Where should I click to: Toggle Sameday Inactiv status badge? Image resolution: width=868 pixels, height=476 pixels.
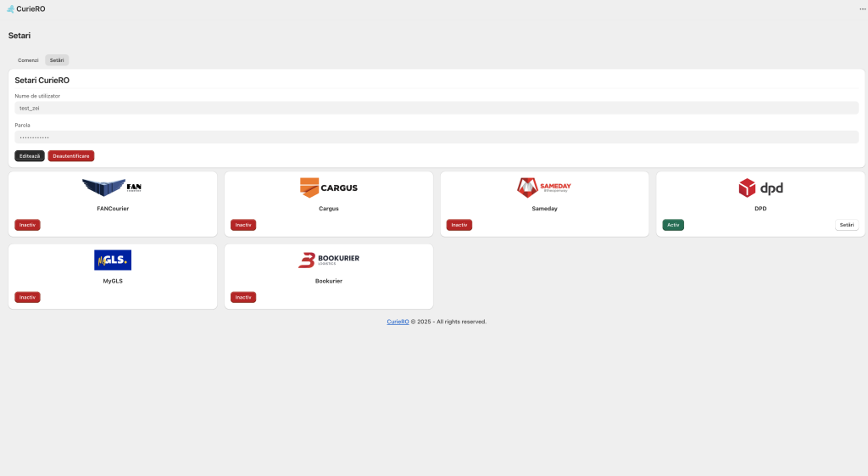tap(459, 225)
